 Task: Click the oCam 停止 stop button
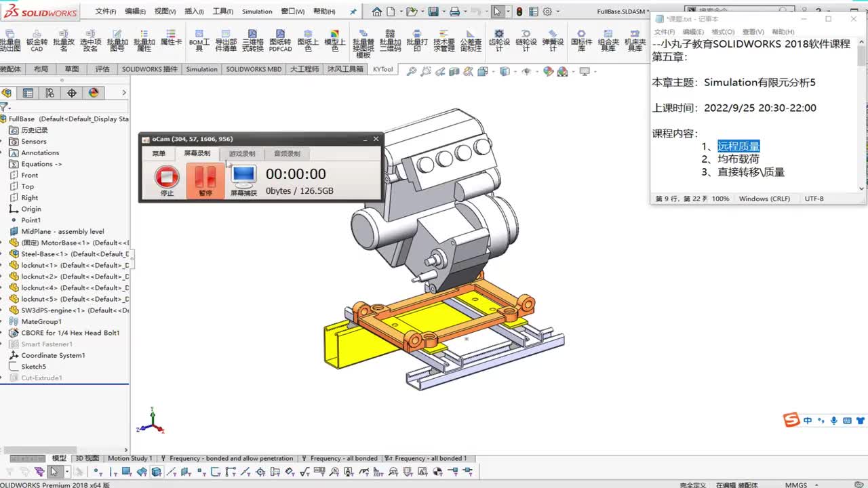(x=167, y=181)
